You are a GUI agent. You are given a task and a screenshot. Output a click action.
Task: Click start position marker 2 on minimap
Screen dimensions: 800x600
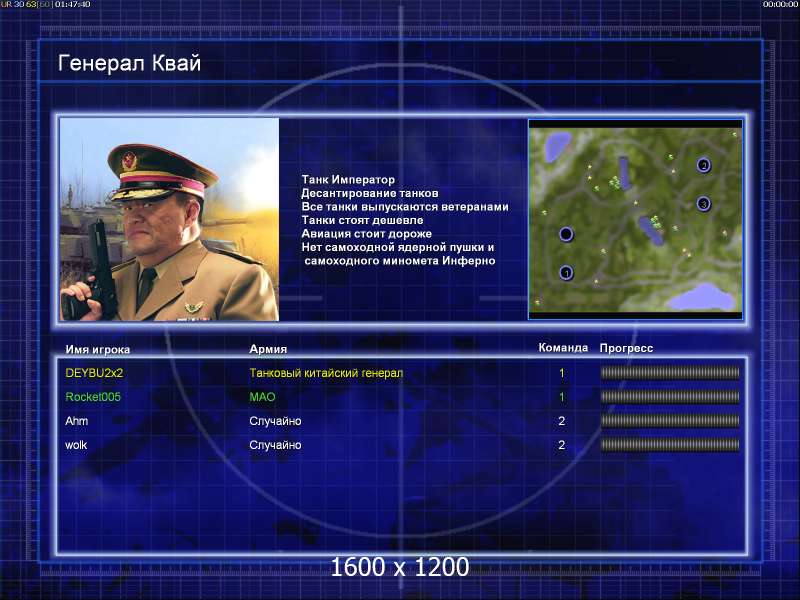pos(704,165)
